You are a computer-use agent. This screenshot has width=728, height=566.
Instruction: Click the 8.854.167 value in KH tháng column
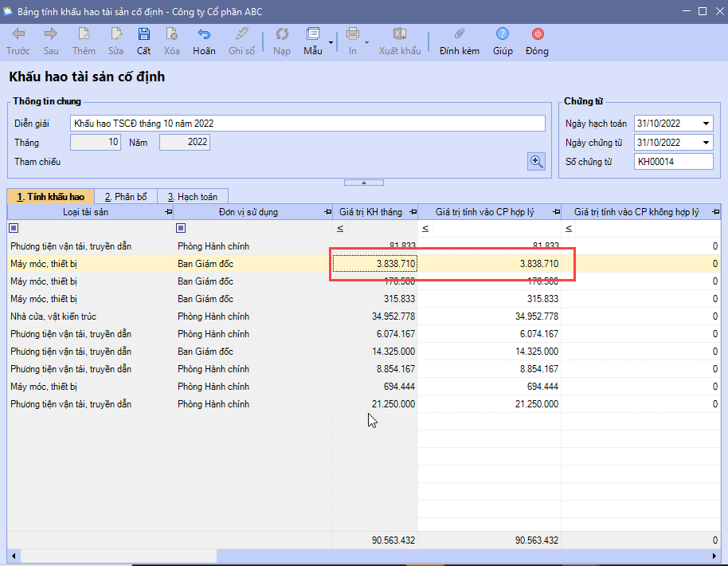pyautogui.click(x=396, y=369)
